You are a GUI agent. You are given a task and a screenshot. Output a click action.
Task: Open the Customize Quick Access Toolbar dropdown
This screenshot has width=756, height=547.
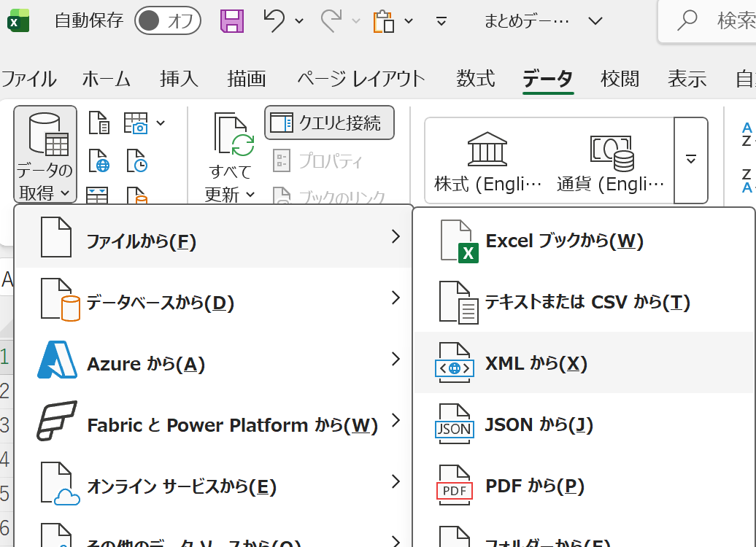pos(441,21)
